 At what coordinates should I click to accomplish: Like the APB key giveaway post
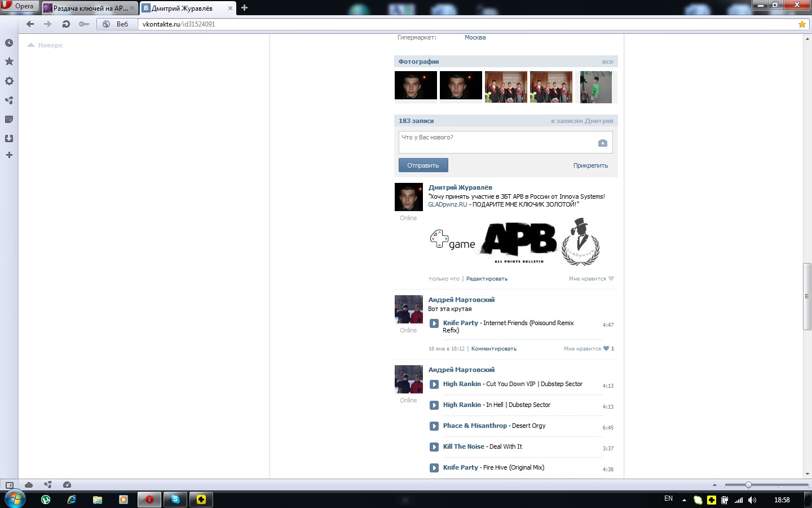pos(591,279)
